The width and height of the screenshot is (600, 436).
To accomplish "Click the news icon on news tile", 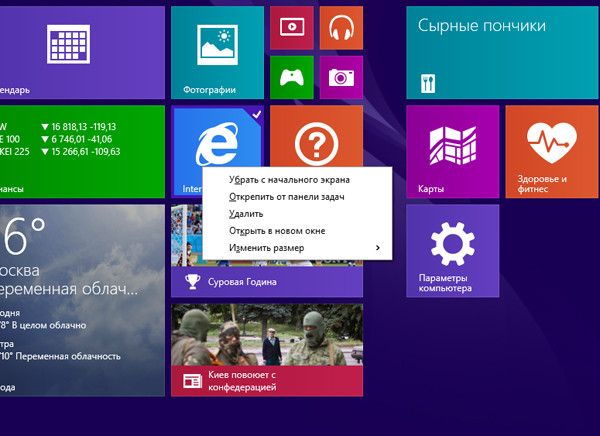I will [192, 381].
